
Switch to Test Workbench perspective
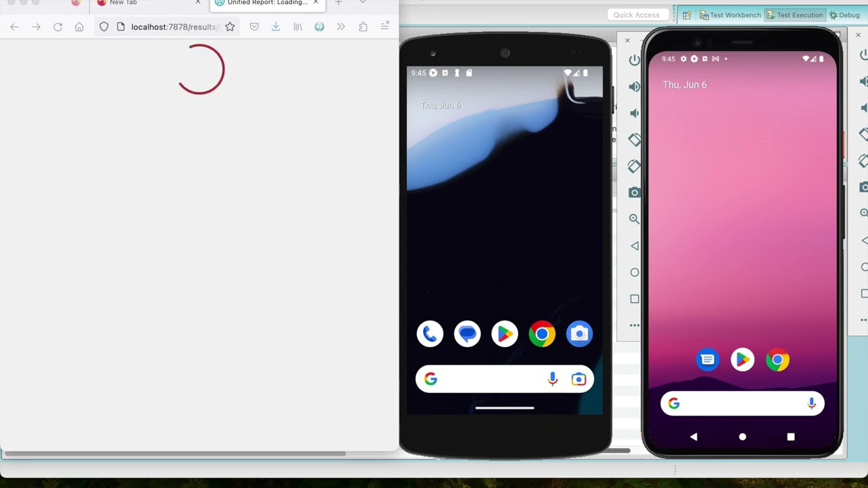coord(730,15)
